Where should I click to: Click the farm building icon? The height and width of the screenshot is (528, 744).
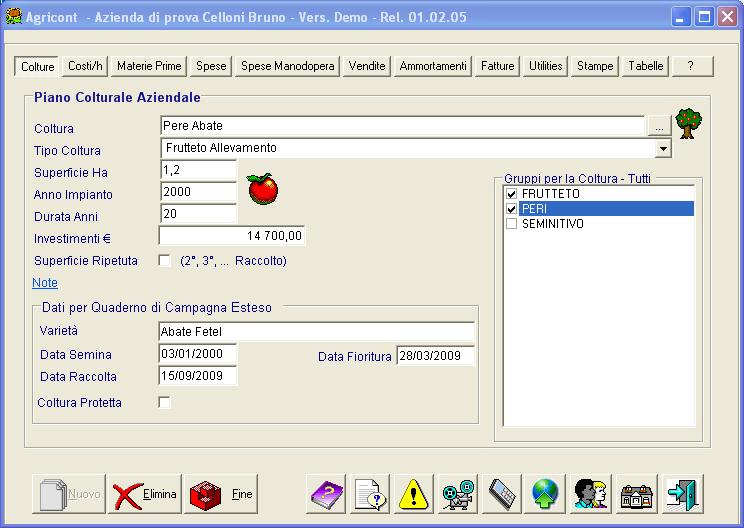[x=636, y=494]
